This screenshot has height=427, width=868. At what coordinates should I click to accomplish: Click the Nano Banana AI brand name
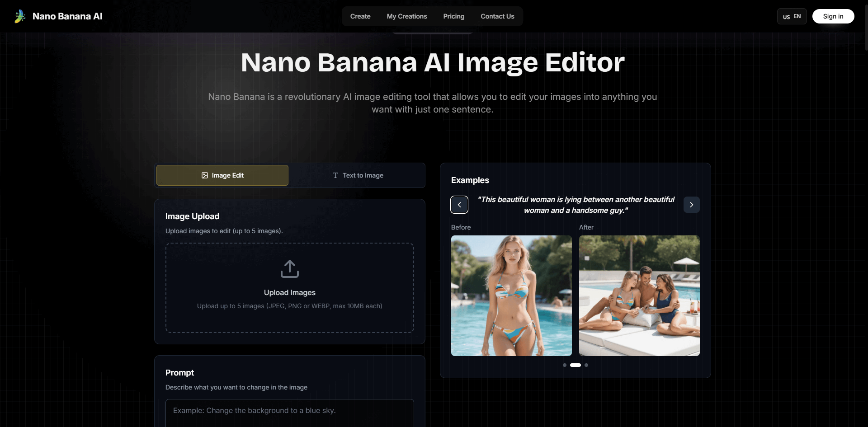click(x=67, y=16)
